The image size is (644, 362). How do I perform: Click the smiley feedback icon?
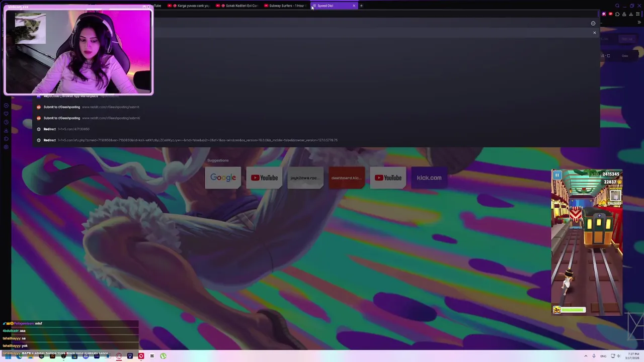point(593,23)
